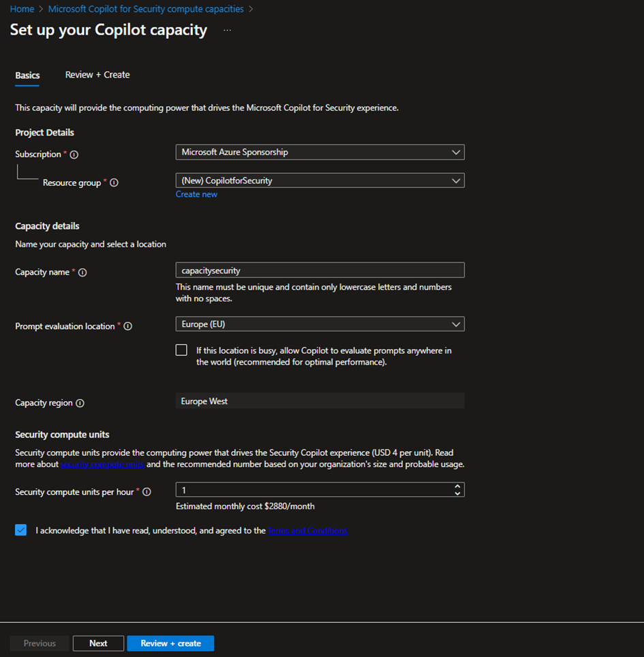Click info icon beside Resource group label

click(114, 183)
